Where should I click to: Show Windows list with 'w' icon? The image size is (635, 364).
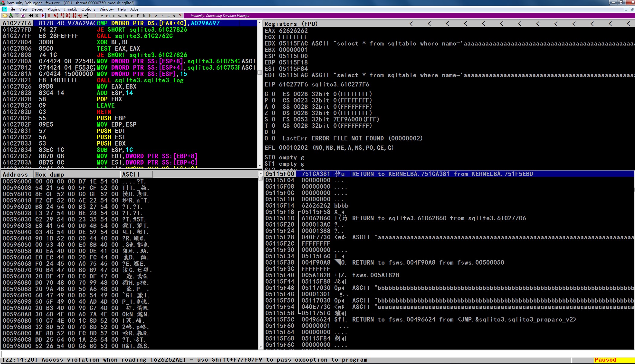[x=120, y=16]
